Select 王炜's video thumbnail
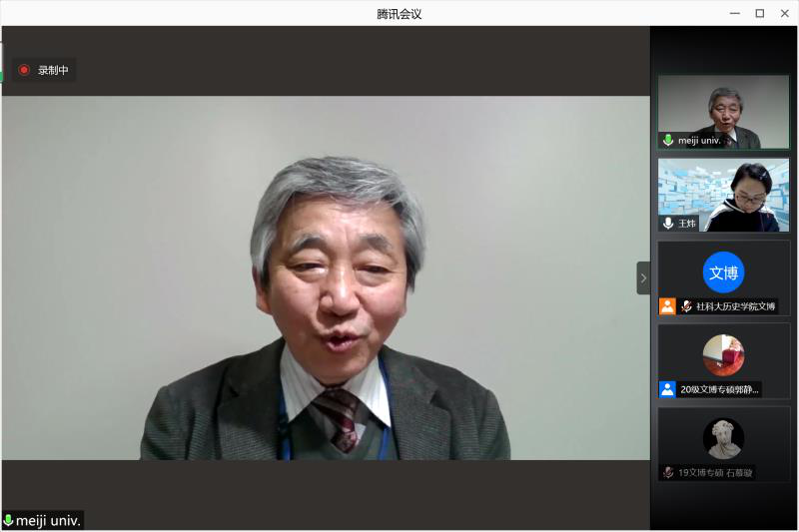 [x=723, y=194]
